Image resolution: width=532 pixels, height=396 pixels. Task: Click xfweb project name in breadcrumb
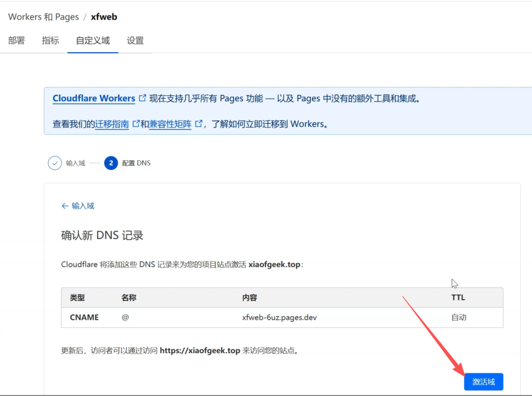[x=104, y=17]
